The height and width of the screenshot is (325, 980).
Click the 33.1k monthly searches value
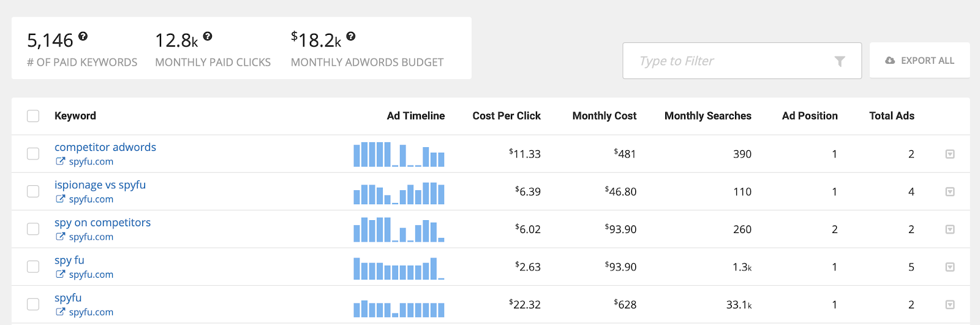tap(739, 304)
